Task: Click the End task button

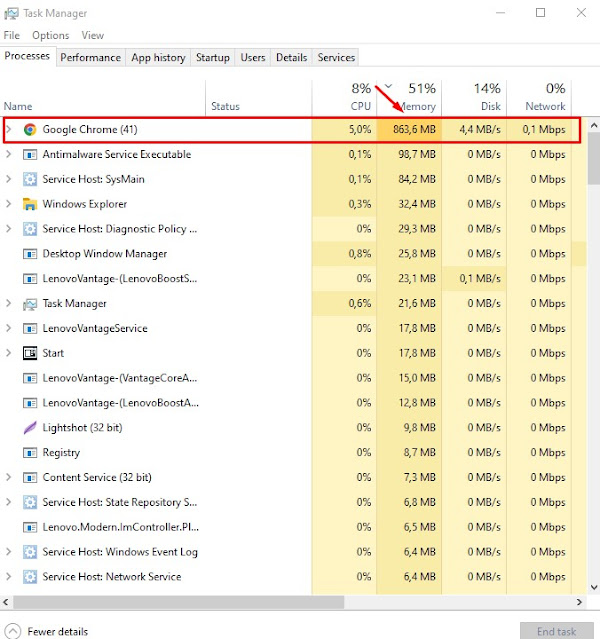Action: click(x=556, y=631)
